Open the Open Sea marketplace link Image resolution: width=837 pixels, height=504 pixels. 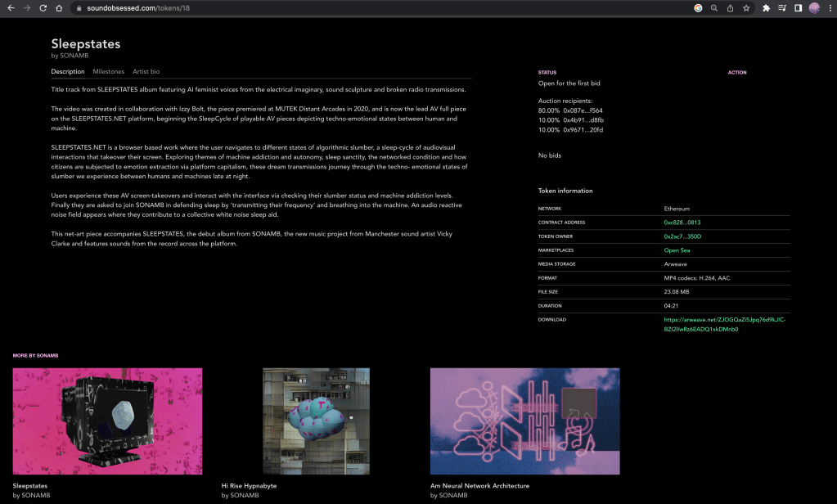pyautogui.click(x=677, y=250)
